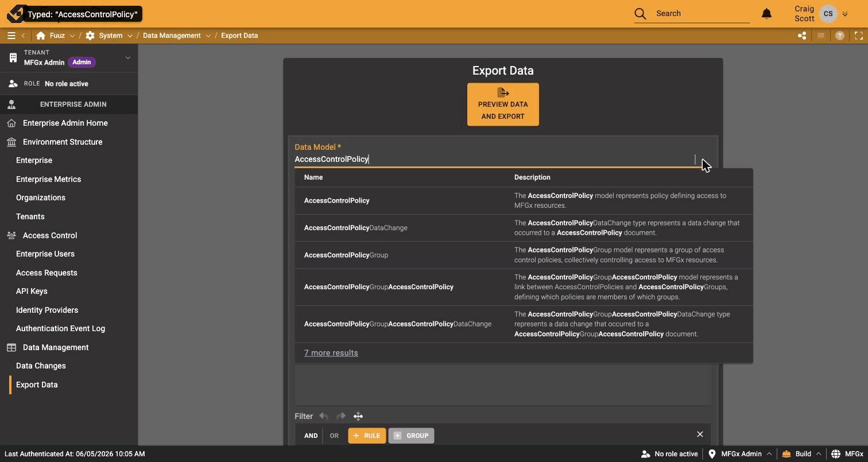Open Enterprise Admin Home page
Image resolution: width=868 pixels, height=462 pixels.
[x=65, y=123]
